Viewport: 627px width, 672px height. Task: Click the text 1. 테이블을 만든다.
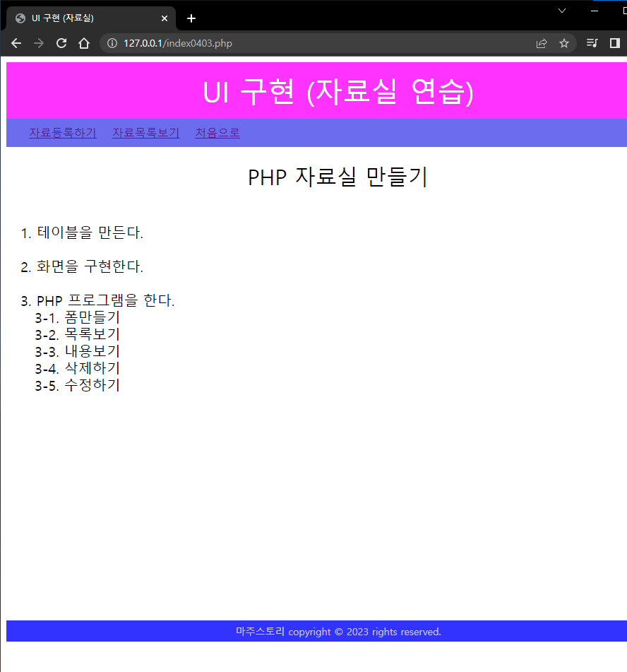[x=82, y=232]
